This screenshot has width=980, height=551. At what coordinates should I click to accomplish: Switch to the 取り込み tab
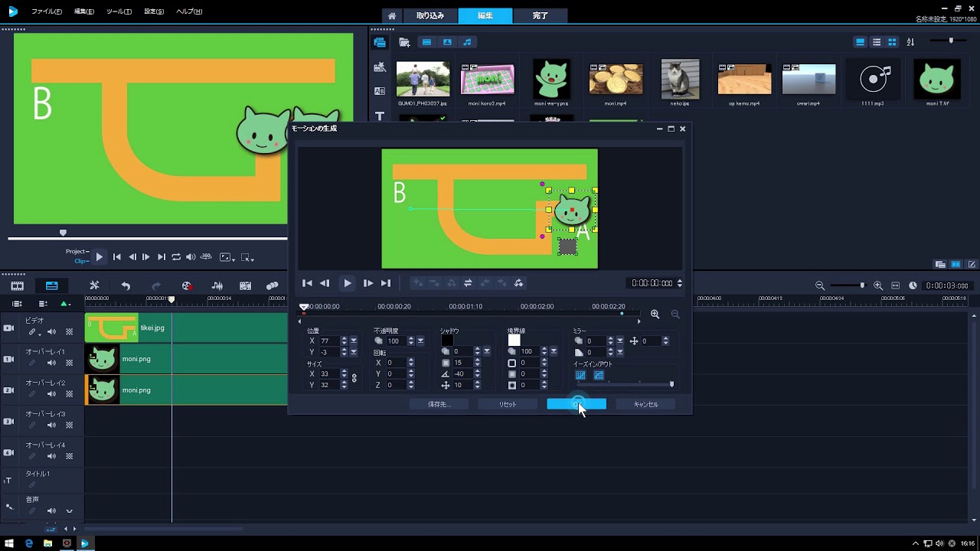[x=430, y=15]
